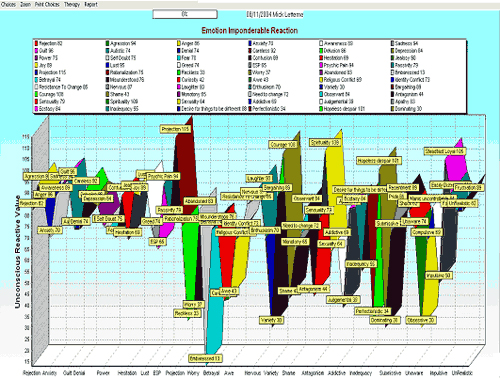Click the Monotony 65 chart data label
The image size is (500, 379).
[x=295, y=241]
